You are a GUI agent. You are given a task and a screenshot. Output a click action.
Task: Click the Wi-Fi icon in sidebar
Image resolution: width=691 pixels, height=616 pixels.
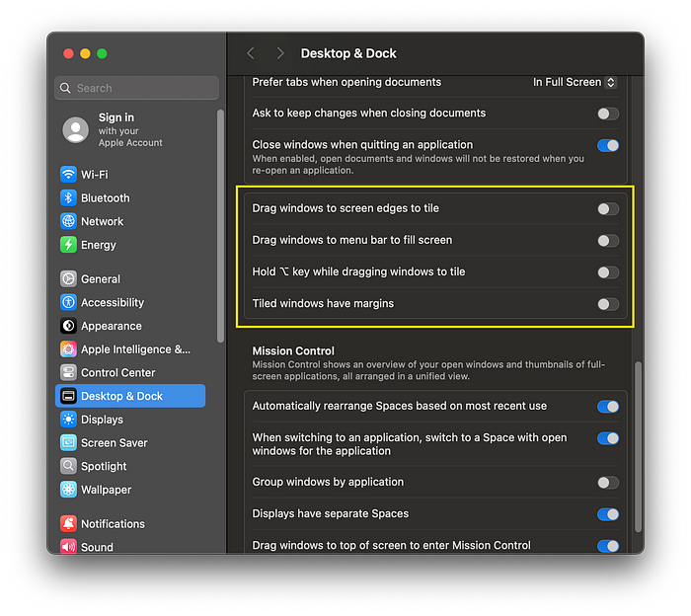[68, 175]
